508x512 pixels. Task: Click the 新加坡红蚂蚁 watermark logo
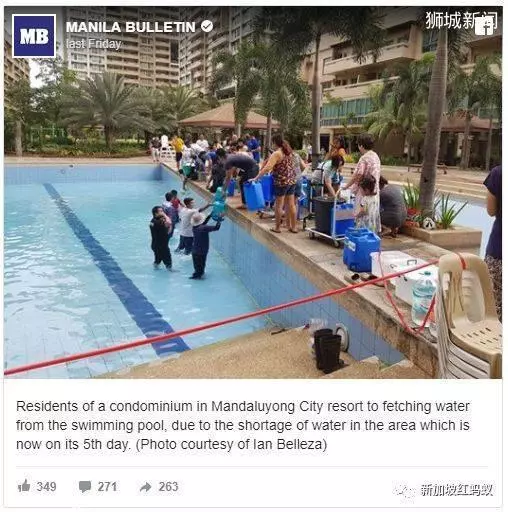click(445, 490)
